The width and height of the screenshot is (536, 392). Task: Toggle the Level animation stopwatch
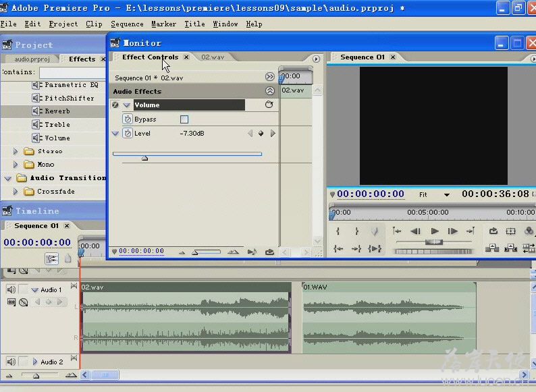(128, 134)
